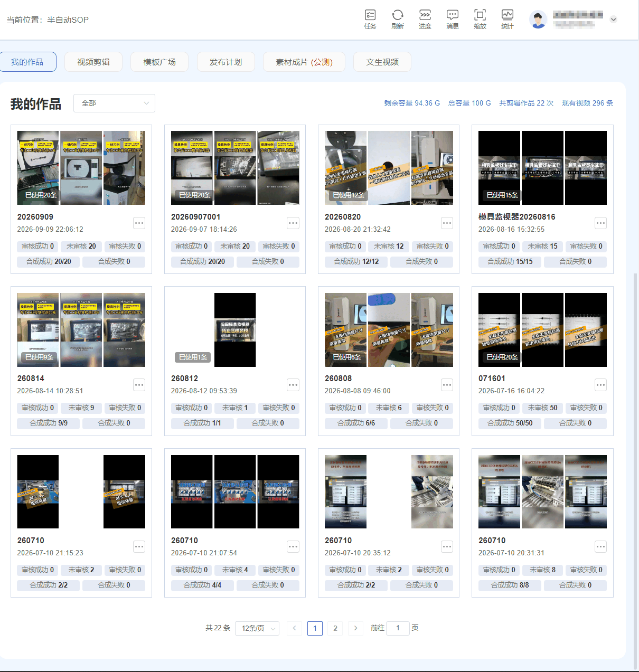Click the 未审核 20 tag of 20260909
Image resolution: width=639 pixels, height=672 pixels.
coord(81,247)
